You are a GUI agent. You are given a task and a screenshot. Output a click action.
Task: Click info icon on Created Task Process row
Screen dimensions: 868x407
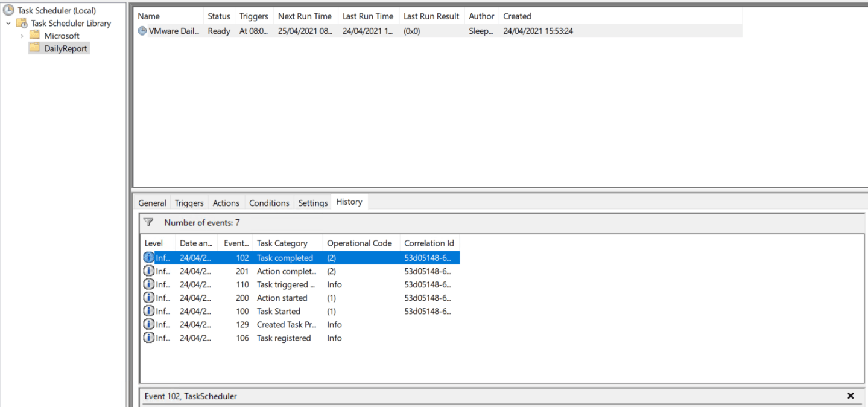coord(148,324)
